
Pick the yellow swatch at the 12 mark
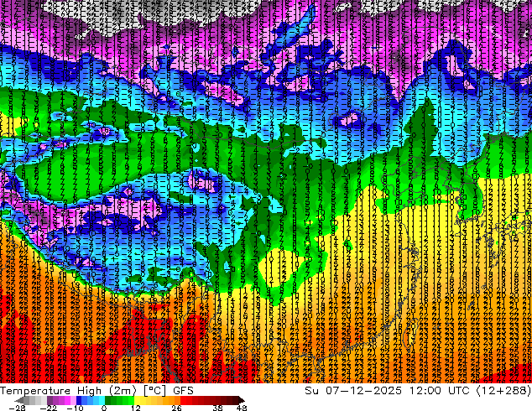click(x=137, y=400)
